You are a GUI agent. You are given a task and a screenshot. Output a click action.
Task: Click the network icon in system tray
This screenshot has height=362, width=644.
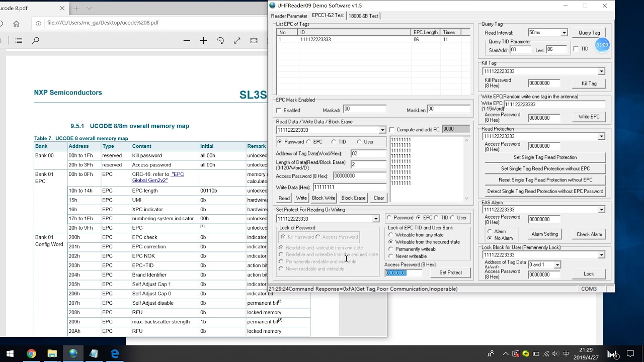pos(546,354)
